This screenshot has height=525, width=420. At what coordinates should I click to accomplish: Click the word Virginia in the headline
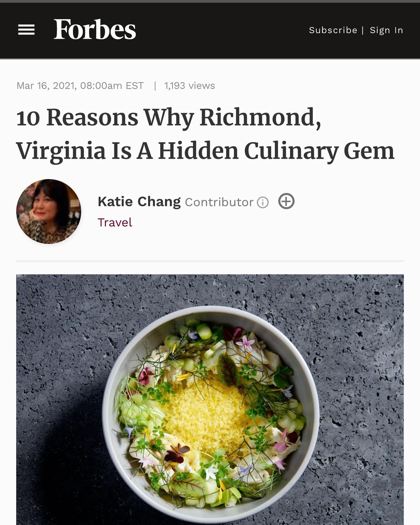tap(61, 151)
